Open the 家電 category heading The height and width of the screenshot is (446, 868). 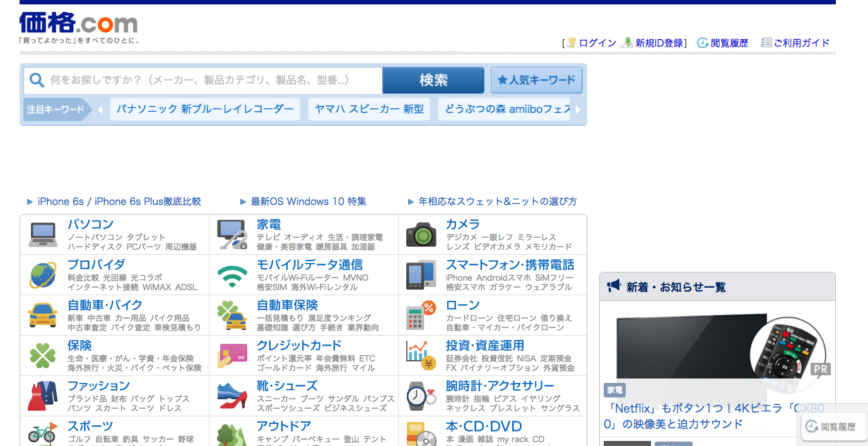(x=269, y=224)
